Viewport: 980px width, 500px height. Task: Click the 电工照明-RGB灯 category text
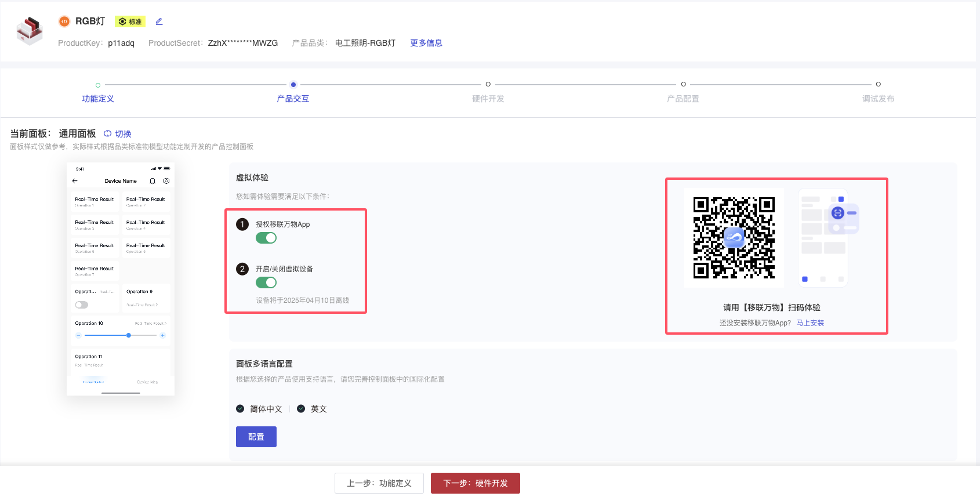coord(365,43)
